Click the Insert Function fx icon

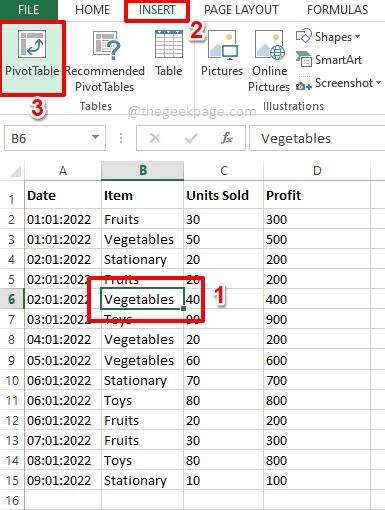[227, 138]
